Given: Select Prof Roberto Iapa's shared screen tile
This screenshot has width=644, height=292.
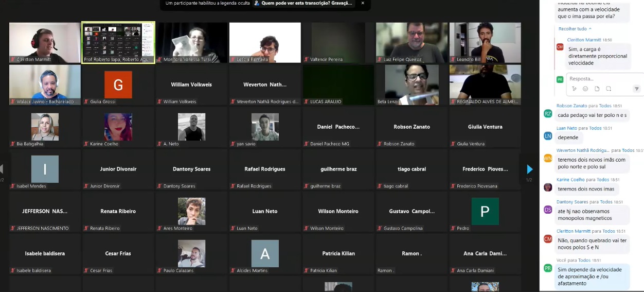Looking at the screenshot, I should 118,42.
